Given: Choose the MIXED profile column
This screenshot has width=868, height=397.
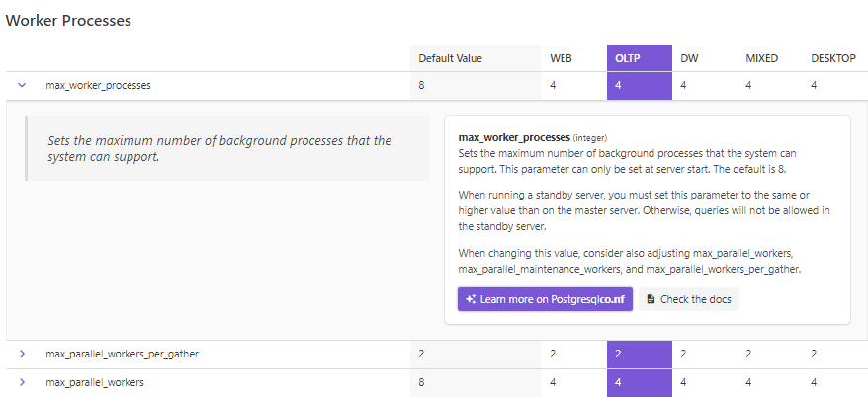Looking at the screenshot, I should pos(761,58).
